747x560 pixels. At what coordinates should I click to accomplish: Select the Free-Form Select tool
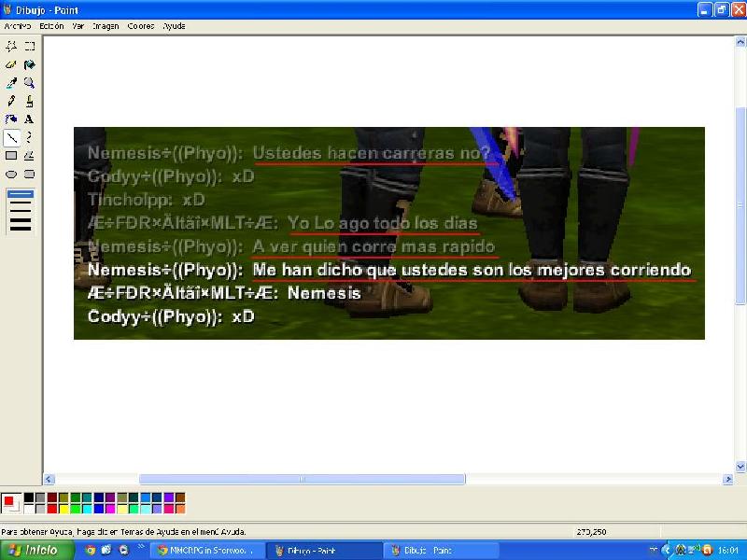[x=11, y=46]
